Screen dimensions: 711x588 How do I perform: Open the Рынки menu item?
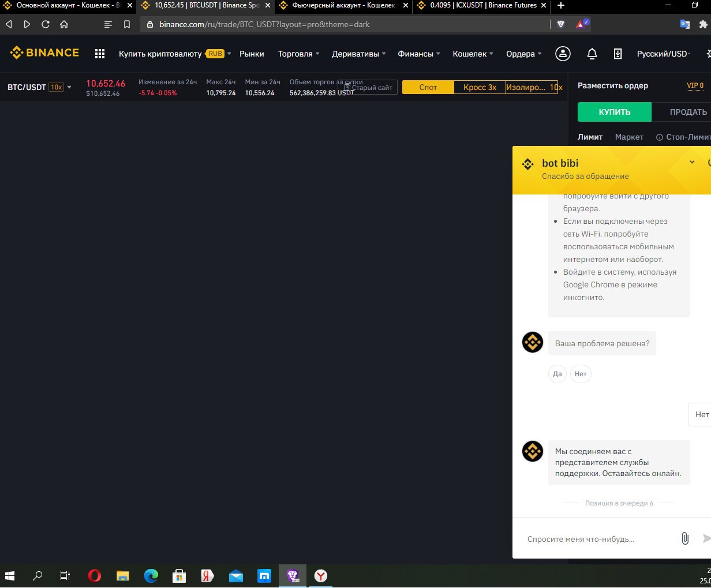point(252,54)
